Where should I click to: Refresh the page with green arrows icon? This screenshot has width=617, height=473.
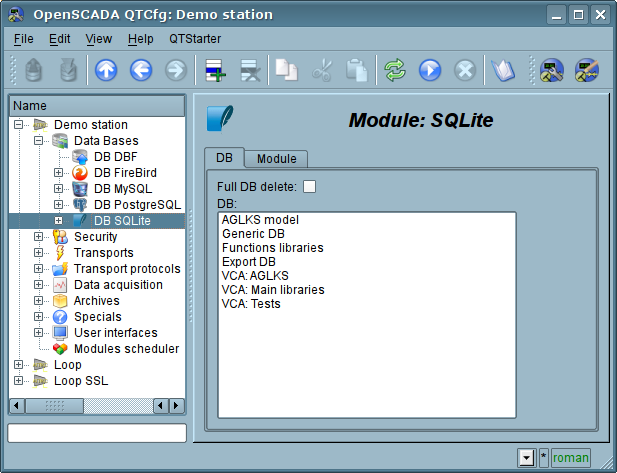click(395, 70)
